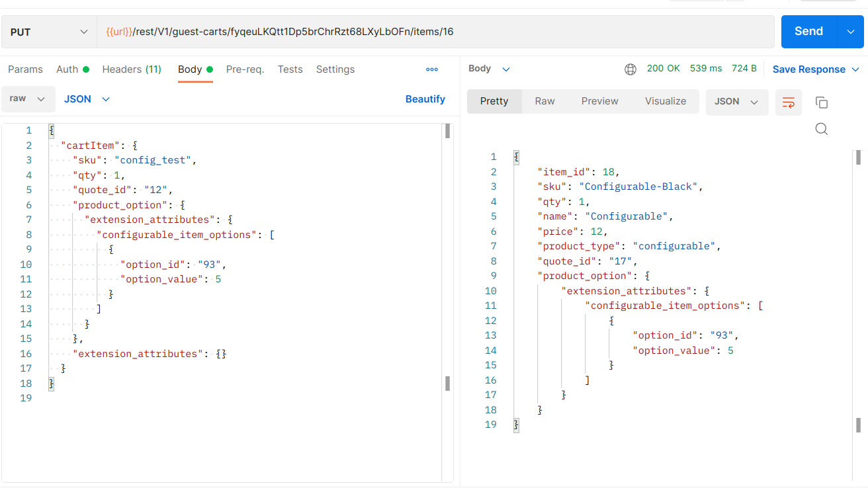
Task: Open the Save Response dropdown chevron
Action: point(855,69)
